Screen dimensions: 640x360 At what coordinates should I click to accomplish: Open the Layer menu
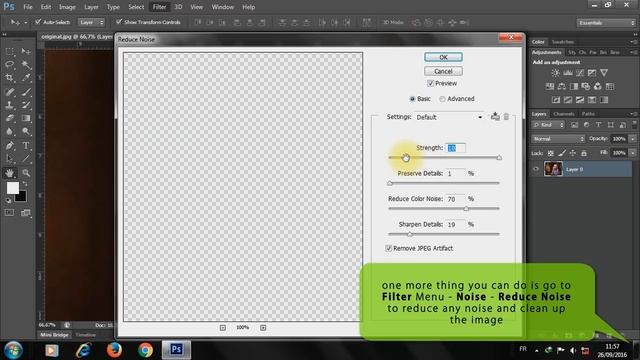pos(91,7)
